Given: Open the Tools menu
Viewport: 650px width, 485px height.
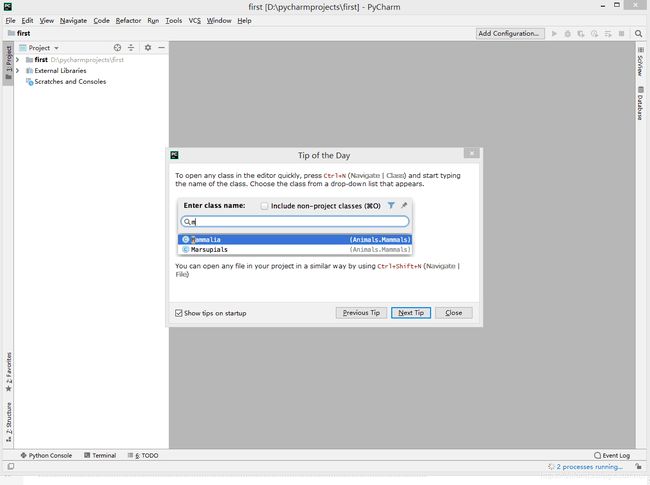Looking at the screenshot, I should (x=174, y=20).
